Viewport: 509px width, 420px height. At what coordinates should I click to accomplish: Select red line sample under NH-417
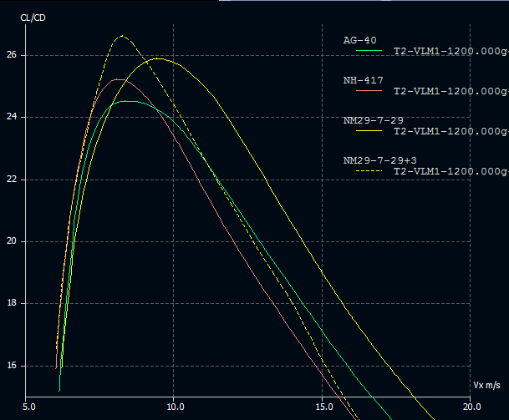point(369,91)
